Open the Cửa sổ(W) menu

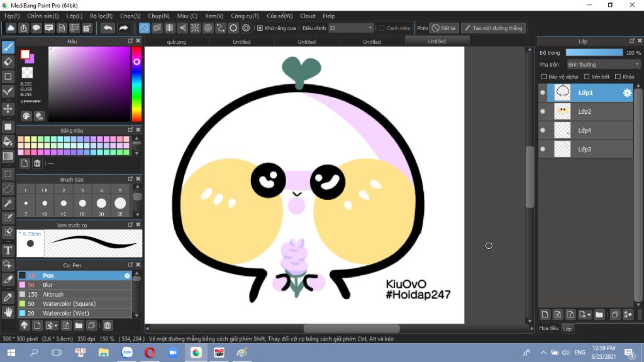[x=280, y=16]
